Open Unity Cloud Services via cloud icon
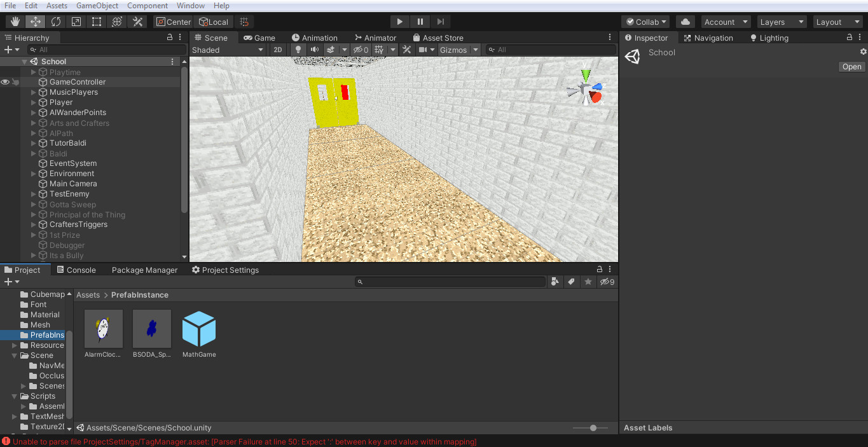The width and height of the screenshot is (868, 447). coord(684,21)
